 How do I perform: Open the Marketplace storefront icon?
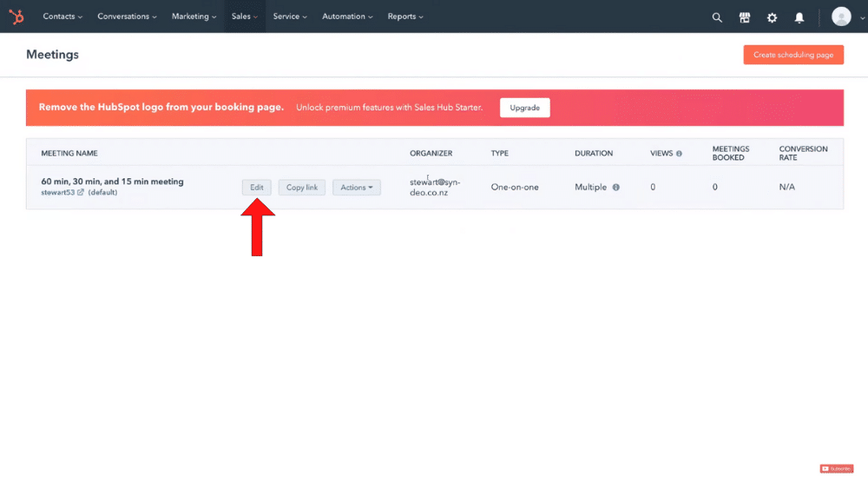[745, 17]
